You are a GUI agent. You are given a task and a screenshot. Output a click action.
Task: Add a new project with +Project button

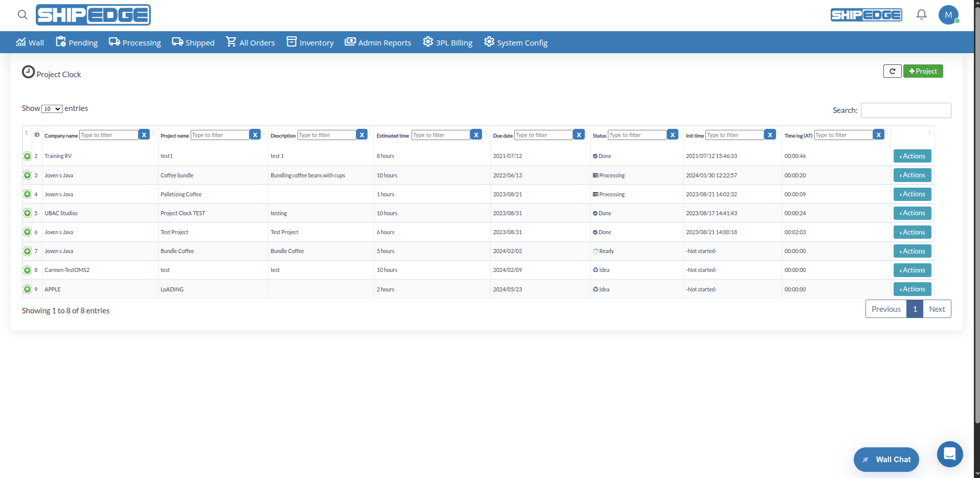[x=923, y=72]
